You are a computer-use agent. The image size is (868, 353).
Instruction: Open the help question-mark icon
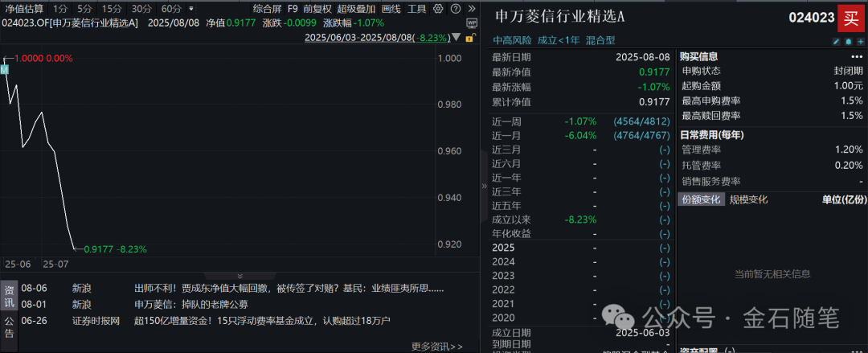click(455, 8)
